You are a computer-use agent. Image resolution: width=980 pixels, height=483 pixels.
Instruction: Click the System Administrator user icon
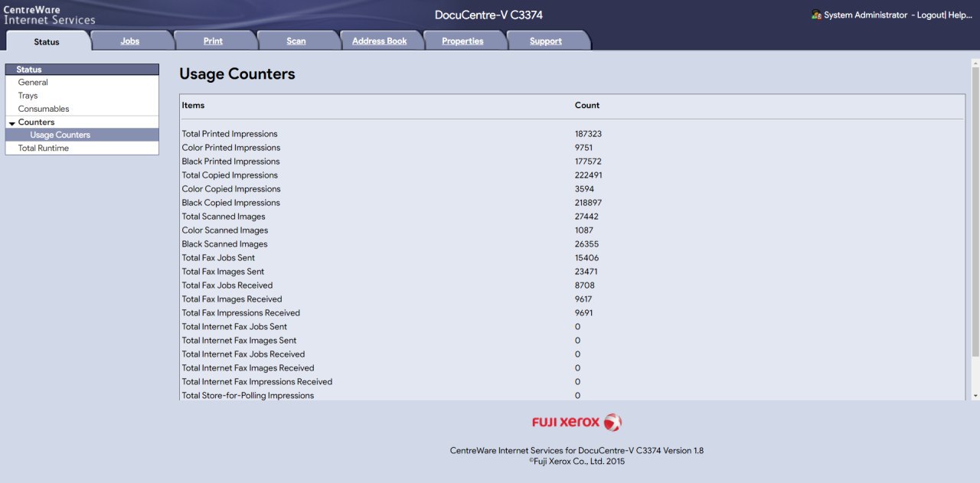click(x=816, y=15)
